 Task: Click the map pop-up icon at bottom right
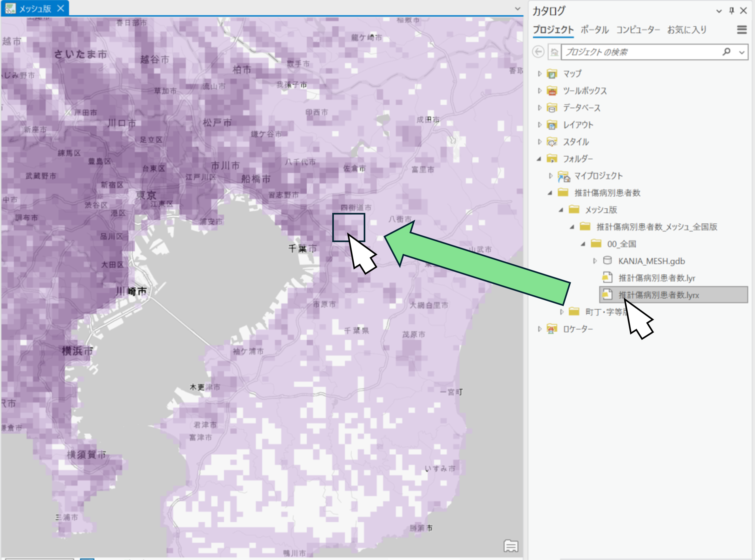[x=511, y=546]
